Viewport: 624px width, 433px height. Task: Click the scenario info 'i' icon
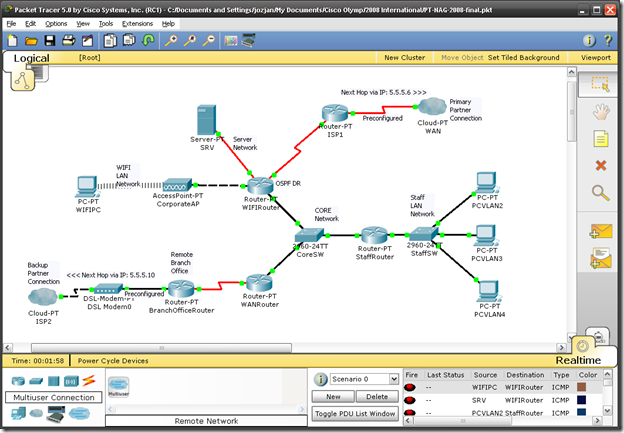click(320, 379)
